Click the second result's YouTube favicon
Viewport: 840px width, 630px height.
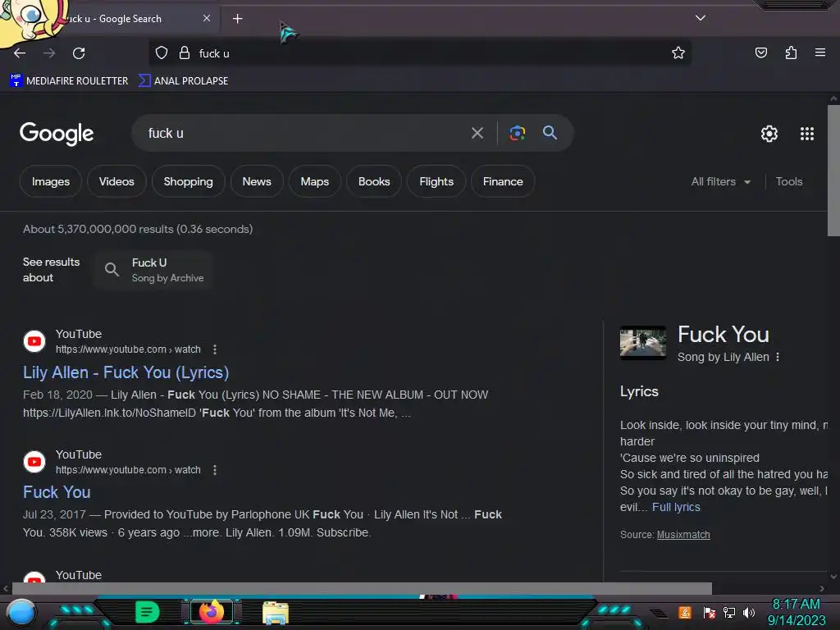[x=34, y=462]
